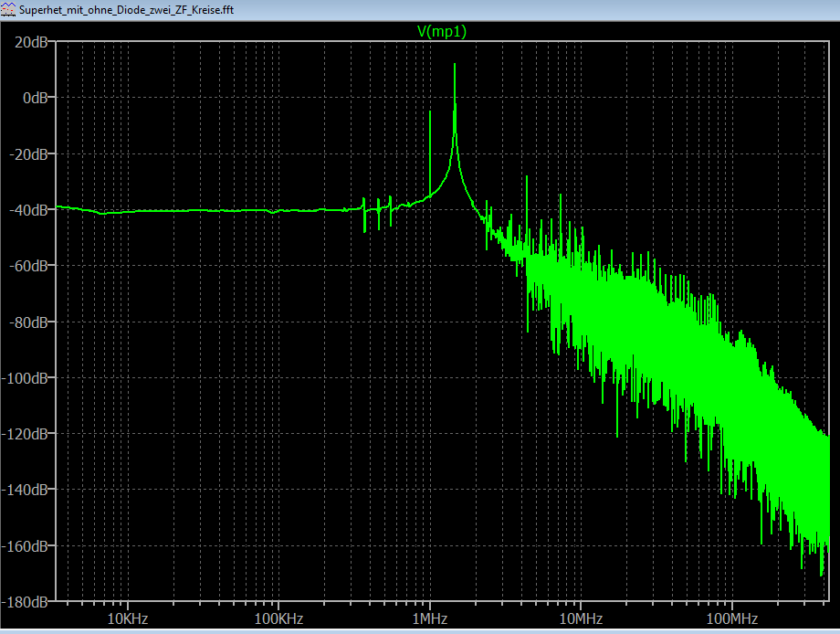The height and width of the screenshot is (634, 840).
Task: Click the 1MHz frequency axis label
Action: point(429,618)
